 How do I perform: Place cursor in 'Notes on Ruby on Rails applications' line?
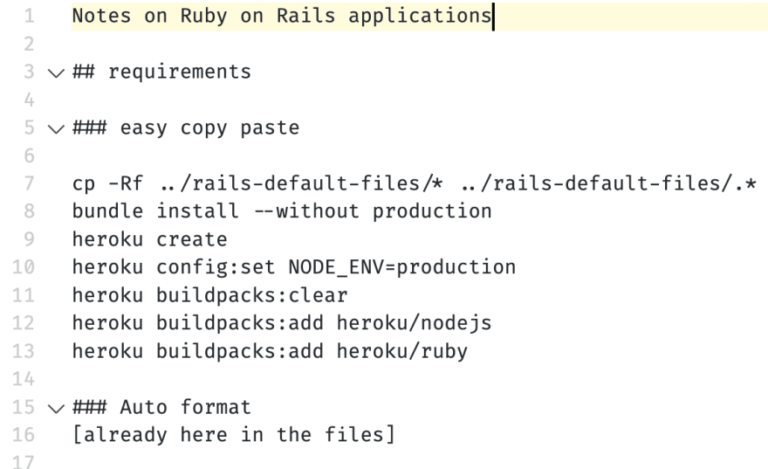[282, 16]
